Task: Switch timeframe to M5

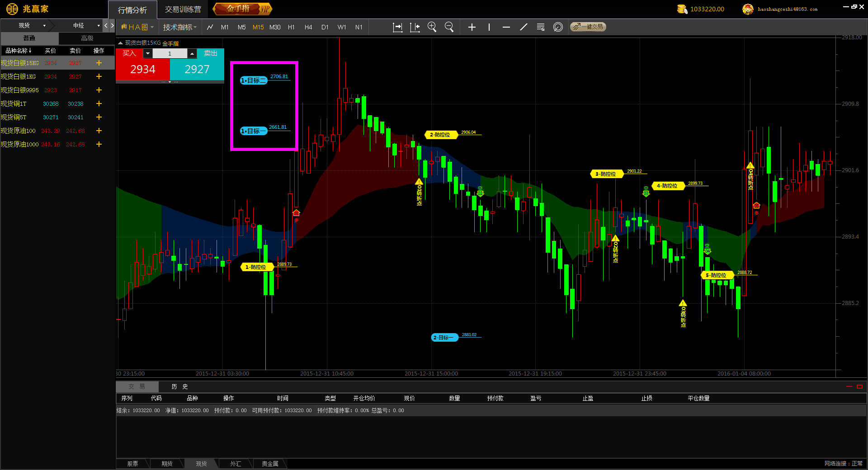Action: 241,27
